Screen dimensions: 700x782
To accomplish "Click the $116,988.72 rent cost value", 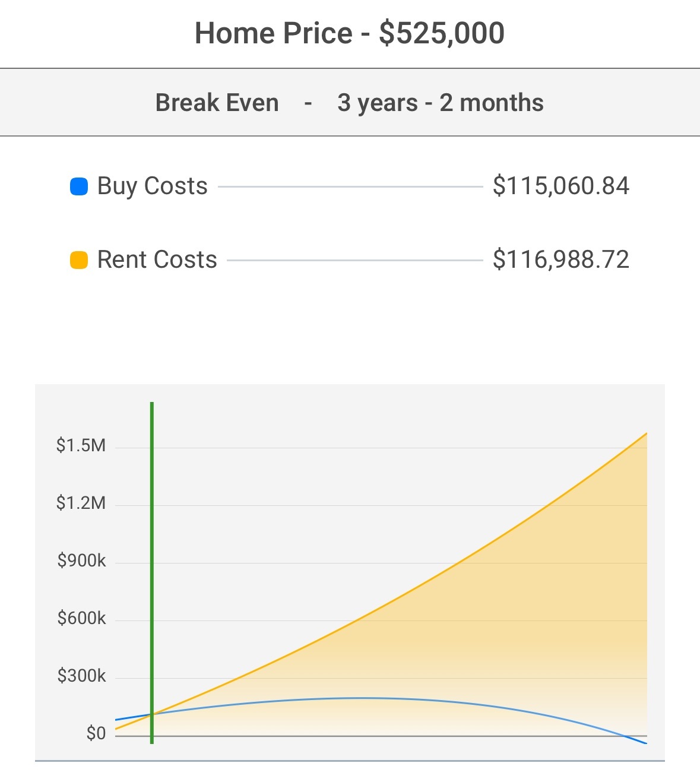I will 560,260.
